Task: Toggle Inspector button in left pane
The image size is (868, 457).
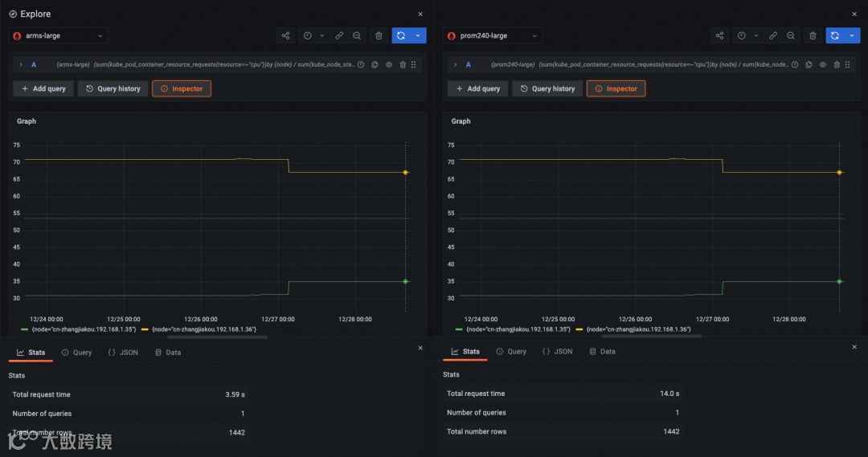Action: 182,88
